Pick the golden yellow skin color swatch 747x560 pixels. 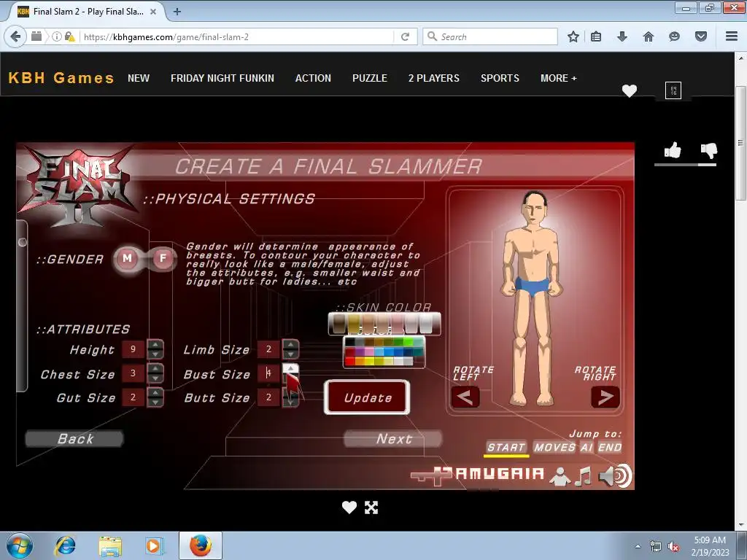pos(354,324)
